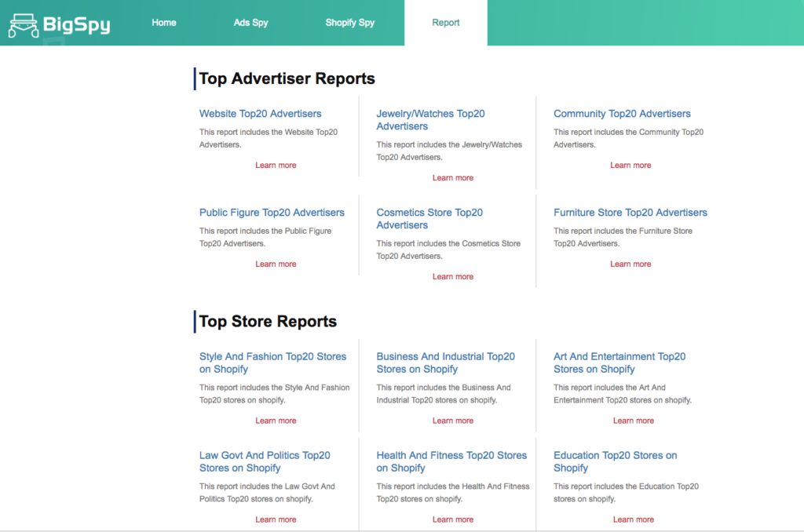Screen dimensions: 804x532
Task: Go to the Ads Spy page
Action: pos(250,23)
